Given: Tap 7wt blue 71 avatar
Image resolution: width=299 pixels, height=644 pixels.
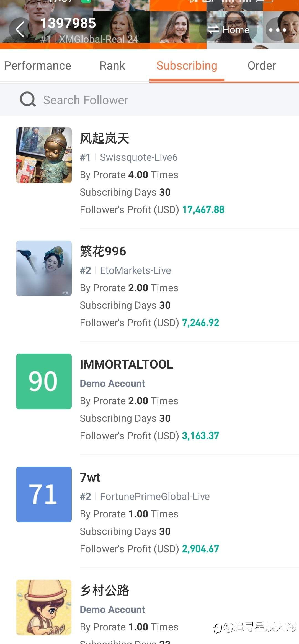Looking at the screenshot, I should (44, 494).
